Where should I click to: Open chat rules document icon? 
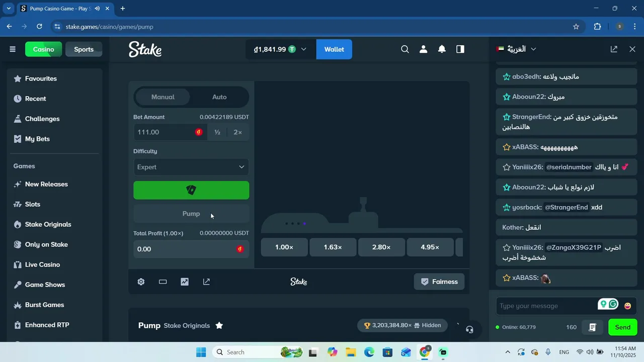592,327
